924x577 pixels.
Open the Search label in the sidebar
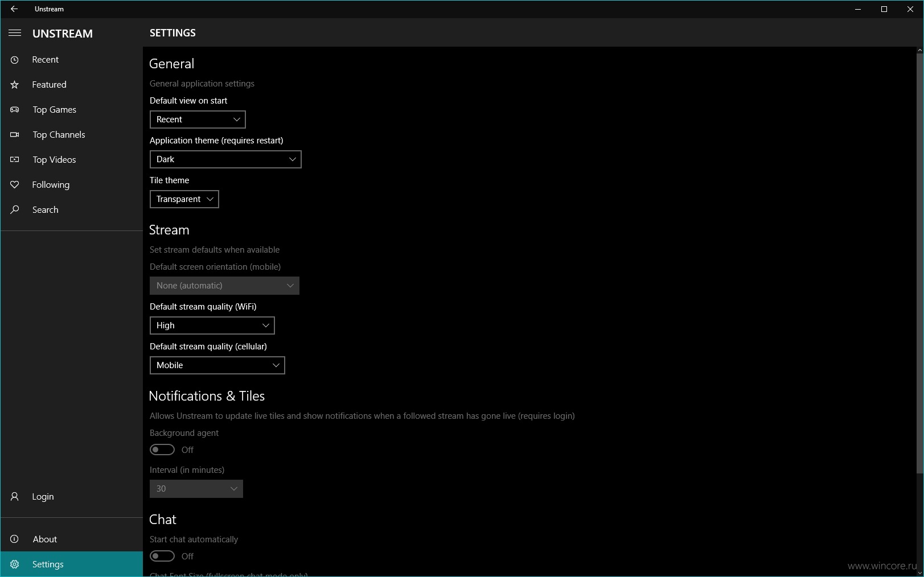45,210
